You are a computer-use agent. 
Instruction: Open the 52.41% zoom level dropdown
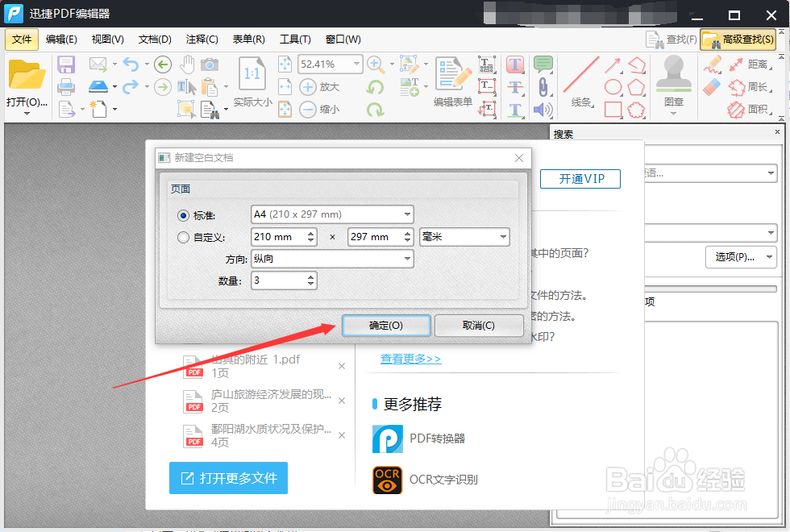click(x=356, y=64)
